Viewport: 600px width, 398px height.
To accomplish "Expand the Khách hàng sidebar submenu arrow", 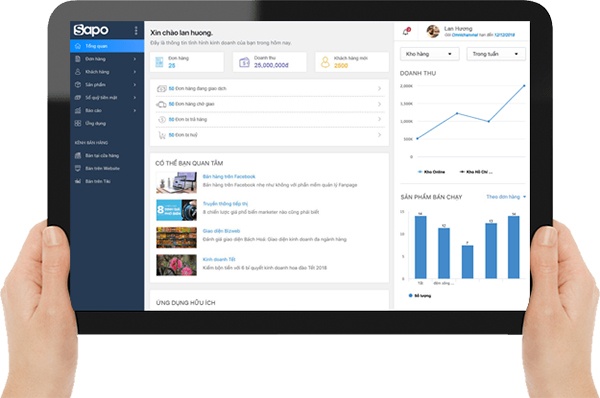I will [x=135, y=72].
